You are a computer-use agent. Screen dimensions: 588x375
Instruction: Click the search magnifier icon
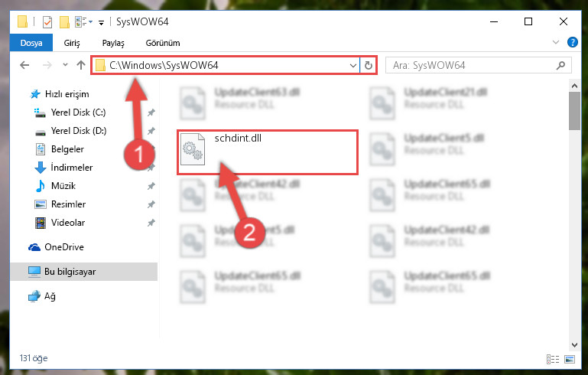tap(560, 66)
